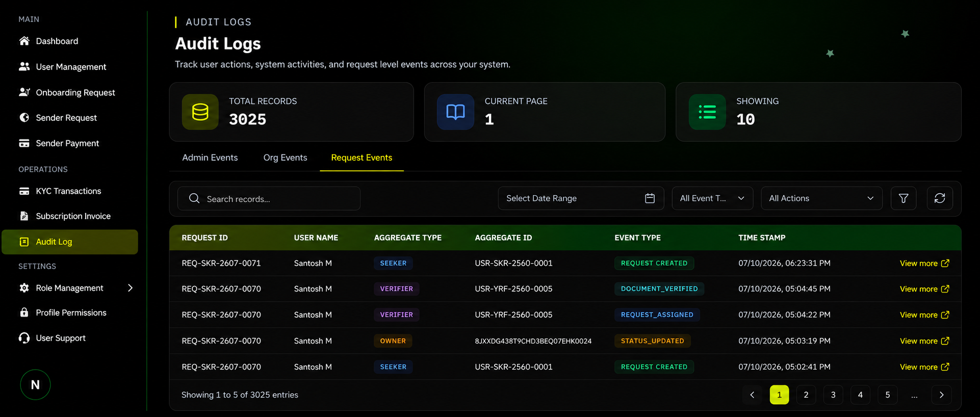Click the Current Page book icon

(455, 112)
